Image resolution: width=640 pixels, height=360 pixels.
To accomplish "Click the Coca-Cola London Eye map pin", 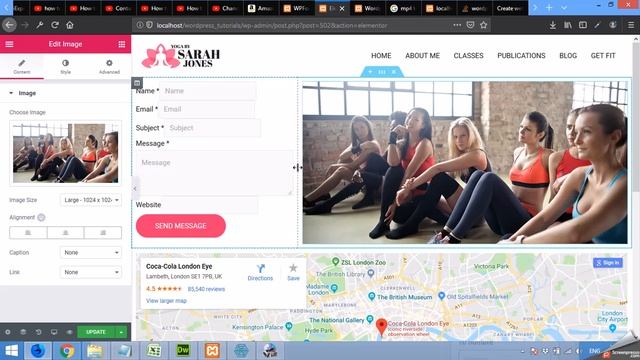I will (381, 327).
